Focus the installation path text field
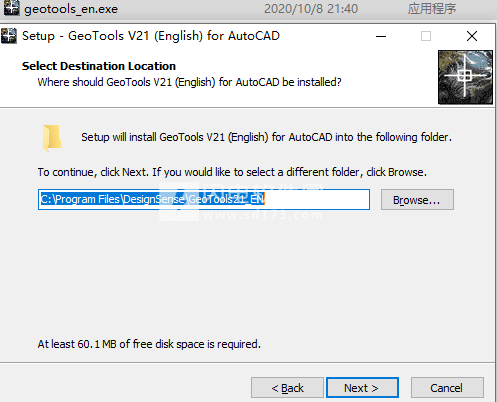The height and width of the screenshot is (402, 497). 204,199
